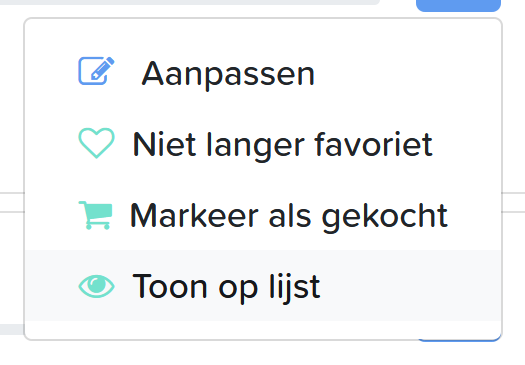
Task: Click the word gekocht in the menu
Action: (384, 217)
